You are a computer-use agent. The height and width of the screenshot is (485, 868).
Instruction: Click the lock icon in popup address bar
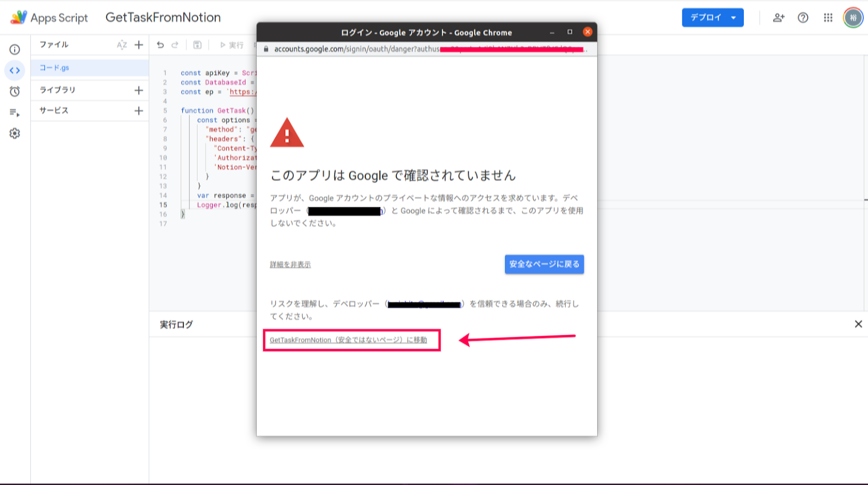point(266,49)
